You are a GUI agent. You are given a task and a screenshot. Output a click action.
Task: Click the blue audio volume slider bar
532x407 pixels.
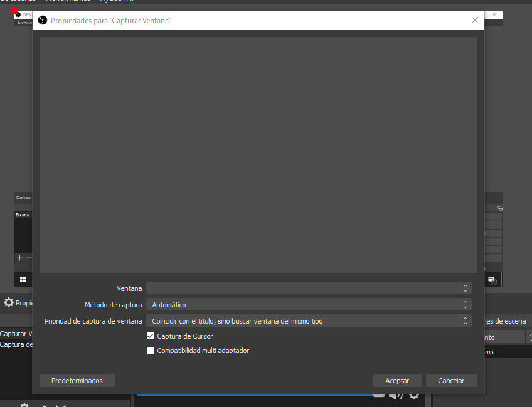255,395
